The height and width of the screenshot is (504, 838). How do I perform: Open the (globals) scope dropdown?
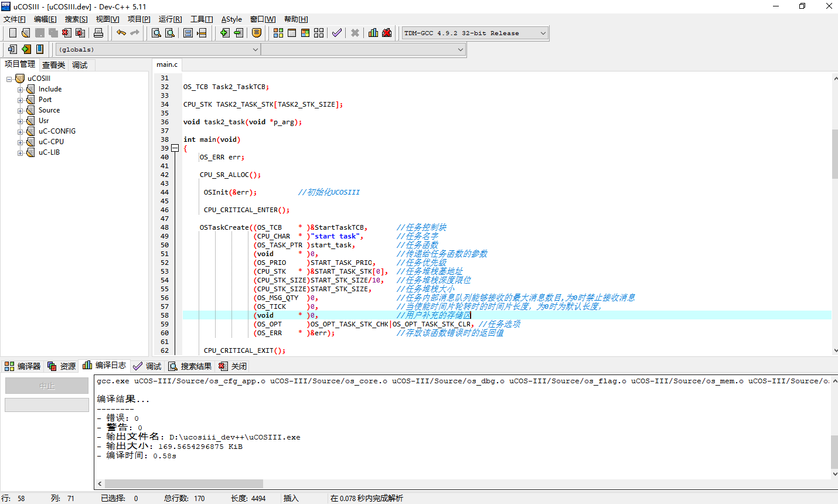tap(158, 50)
